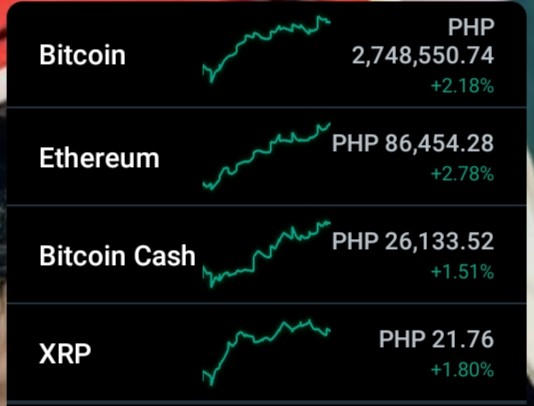Open the Ethereum list row

(267, 156)
